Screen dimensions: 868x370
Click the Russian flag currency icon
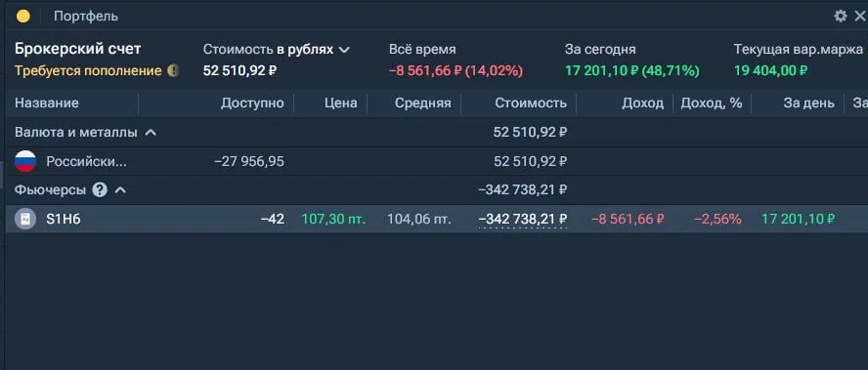(x=25, y=161)
